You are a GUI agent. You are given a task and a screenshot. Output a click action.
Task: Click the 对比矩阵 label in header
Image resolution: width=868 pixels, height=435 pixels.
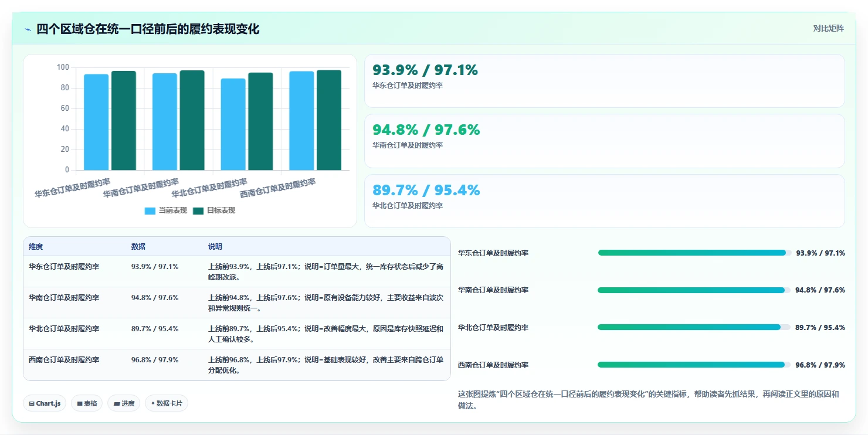point(829,29)
